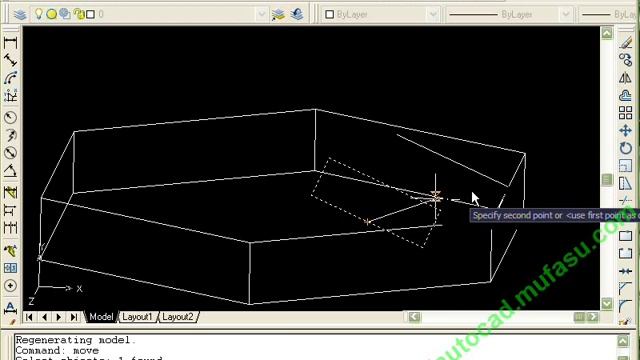Screen dimensions: 640x360
Task: Click Make Object's Layer Current icon
Action: tap(278, 15)
